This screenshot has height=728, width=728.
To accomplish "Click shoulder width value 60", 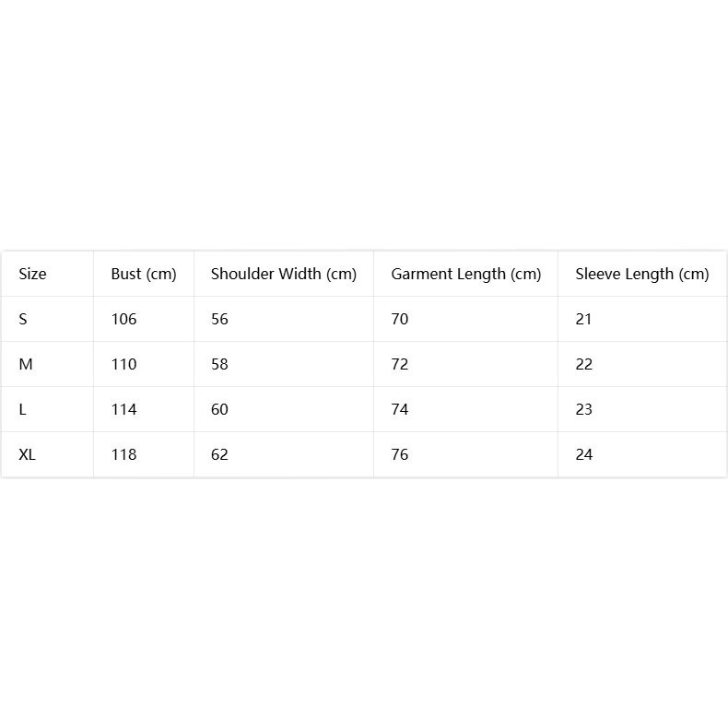I will (x=219, y=409).
